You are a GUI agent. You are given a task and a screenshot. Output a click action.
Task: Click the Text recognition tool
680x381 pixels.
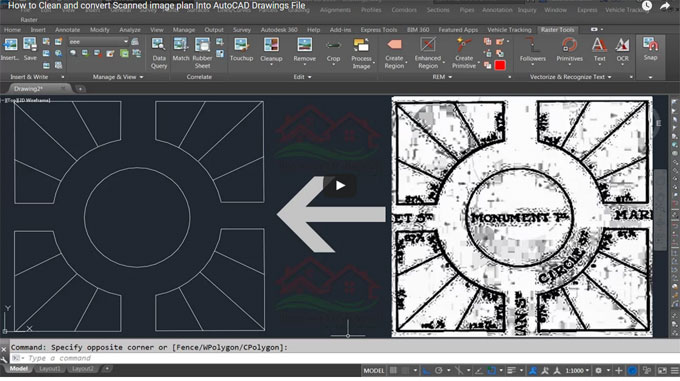pos(599,49)
